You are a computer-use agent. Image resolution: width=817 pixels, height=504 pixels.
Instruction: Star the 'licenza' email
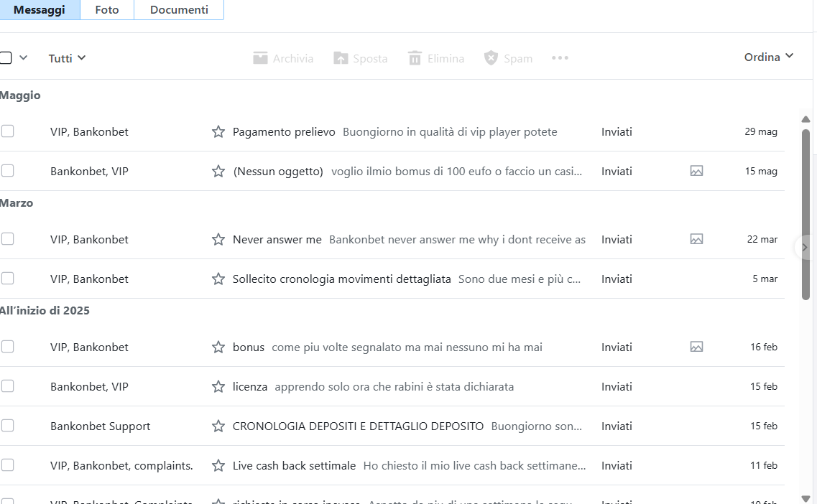click(x=218, y=387)
